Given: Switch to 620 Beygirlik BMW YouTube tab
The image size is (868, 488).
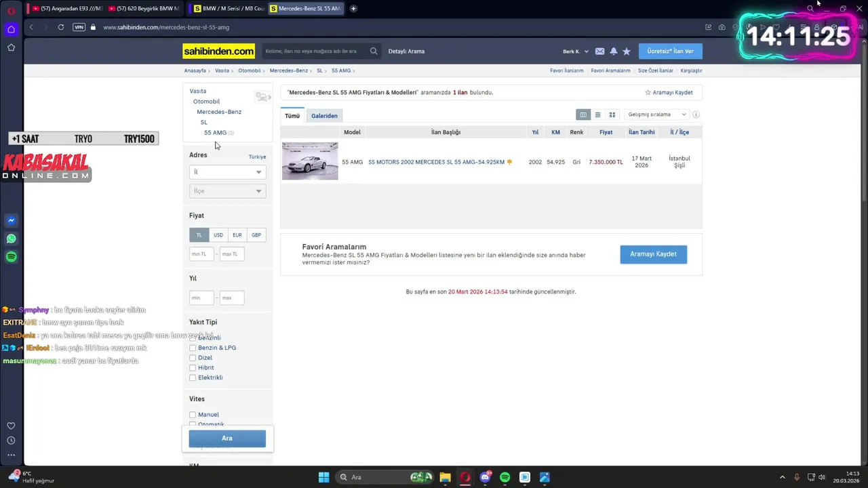Looking at the screenshot, I should pos(144,9).
